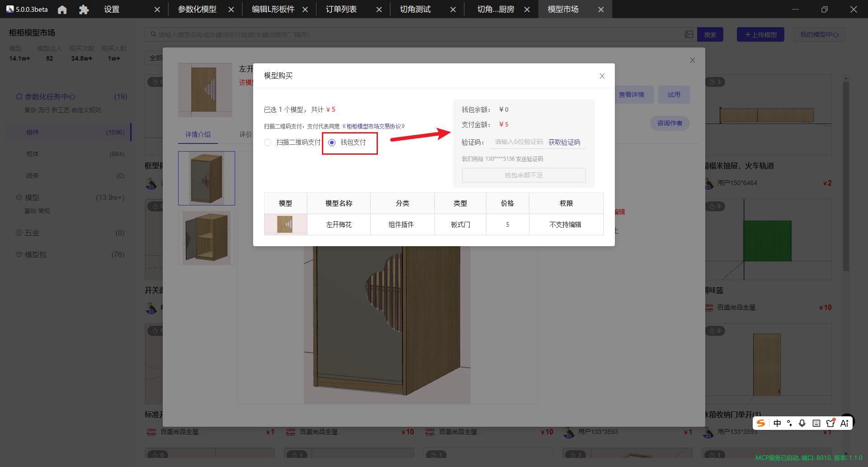Switch to the 切角...厨房 tab
The width and height of the screenshot is (868, 467).
coord(495,10)
